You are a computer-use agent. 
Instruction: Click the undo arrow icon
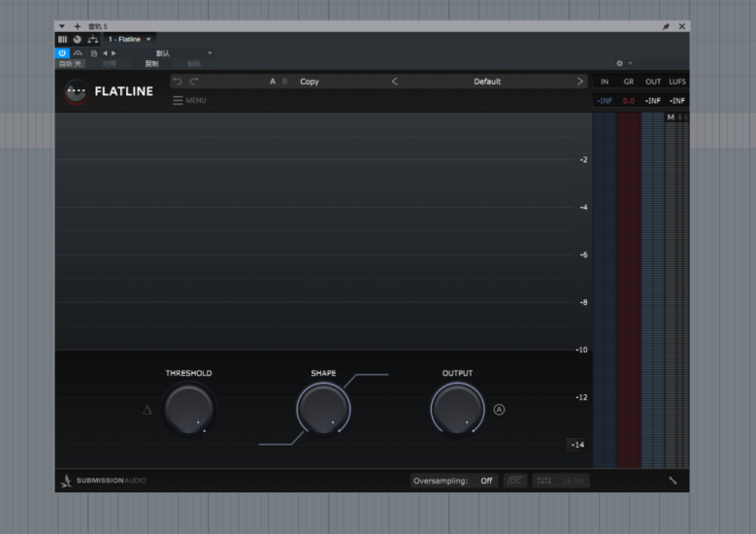coord(178,82)
